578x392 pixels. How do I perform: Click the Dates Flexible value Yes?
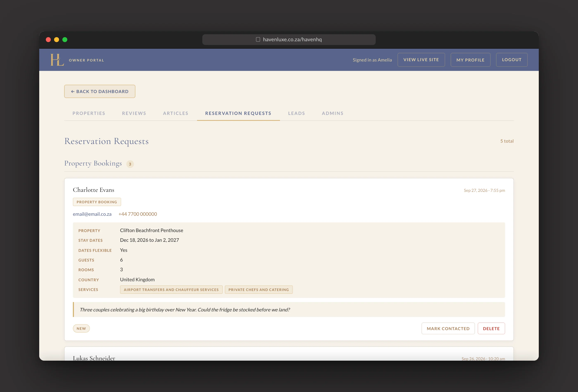[124, 250]
